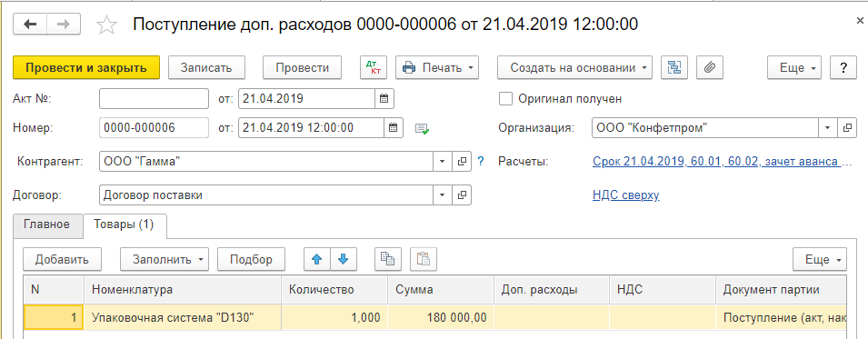
Task: Click Провести и закрыть button
Action: click(86, 67)
